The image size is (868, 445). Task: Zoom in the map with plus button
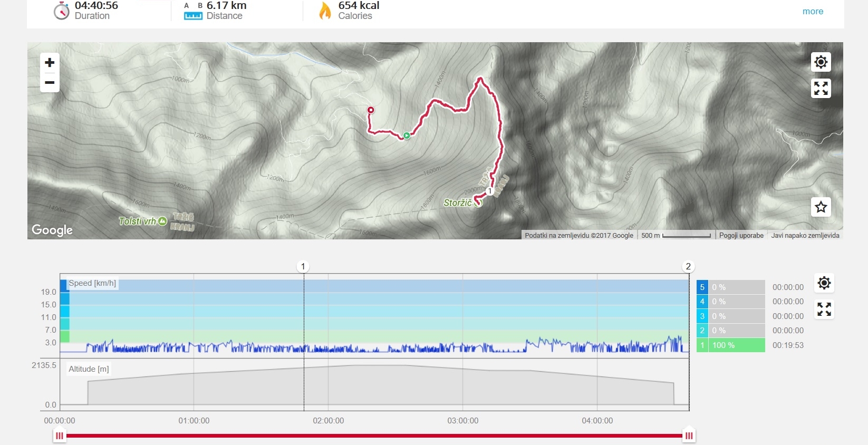click(x=50, y=63)
